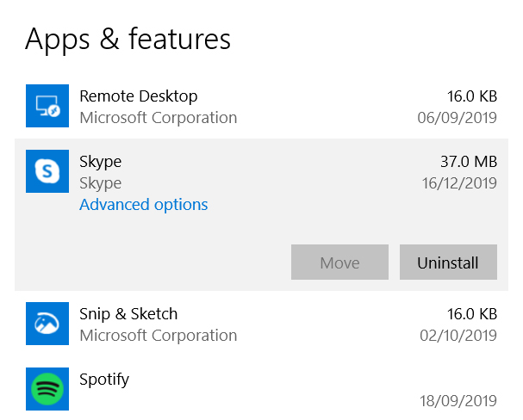Select the Snip & Sketch app name
The width and height of the screenshot is (523, 420).
[128, 314]
